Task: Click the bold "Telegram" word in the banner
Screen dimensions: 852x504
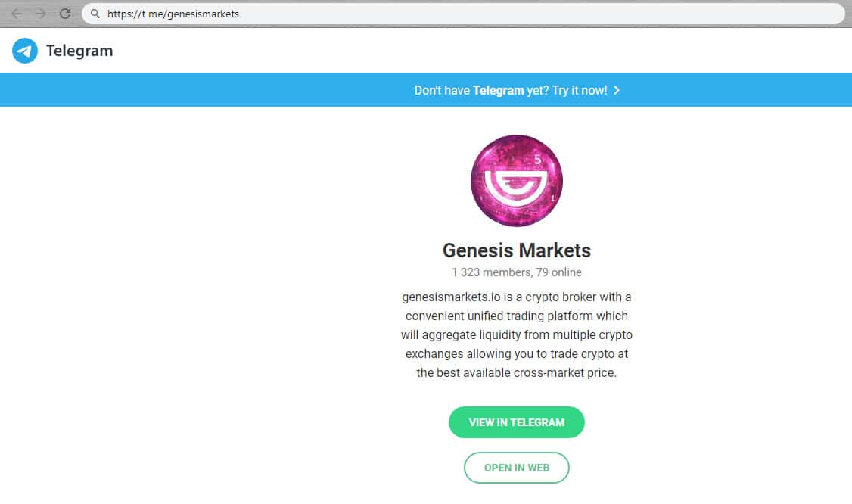Action: [x=498, y=90]
